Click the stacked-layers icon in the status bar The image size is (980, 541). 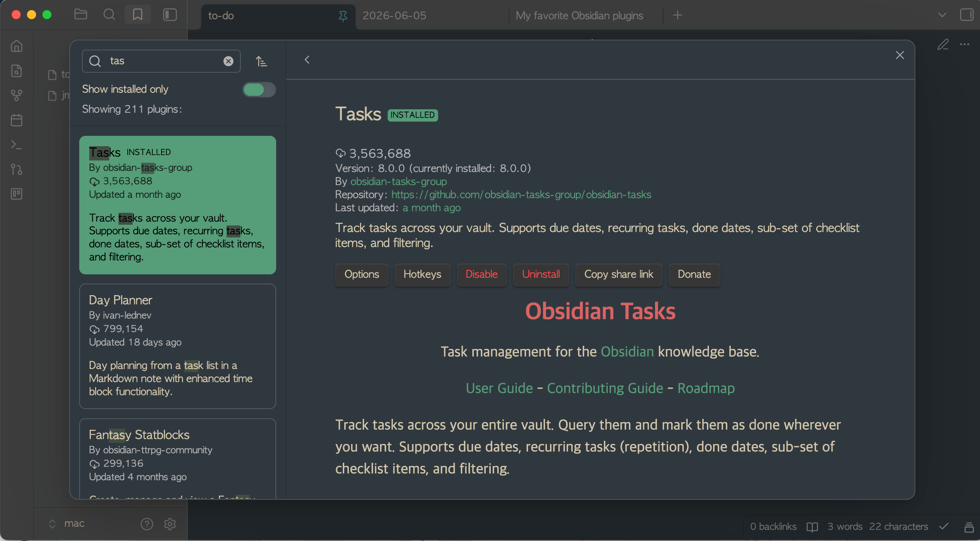[969, 527]
